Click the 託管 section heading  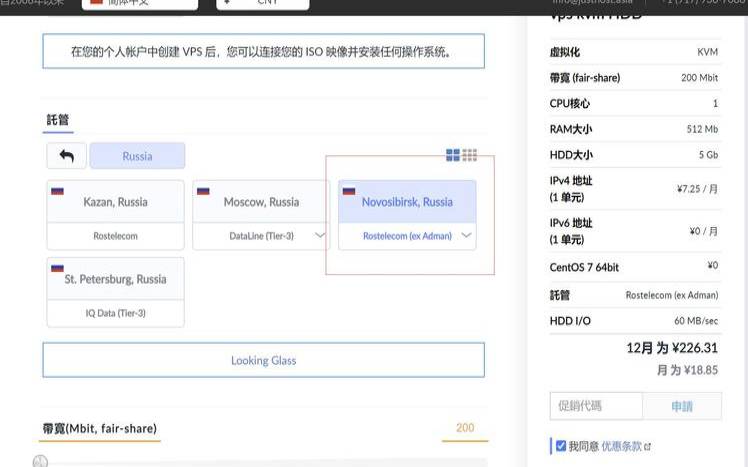point(58,120)
